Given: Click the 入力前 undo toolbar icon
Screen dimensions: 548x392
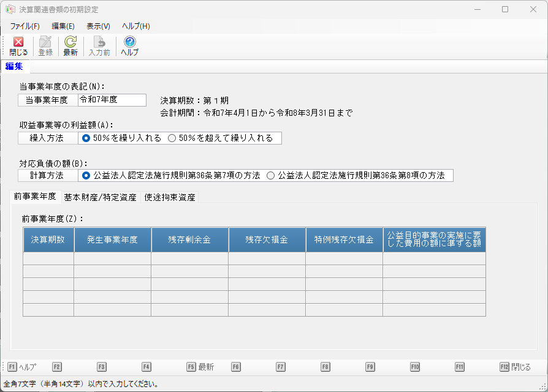Looking at the screenshot, I should pyautogui.click(x=99, y=42).
